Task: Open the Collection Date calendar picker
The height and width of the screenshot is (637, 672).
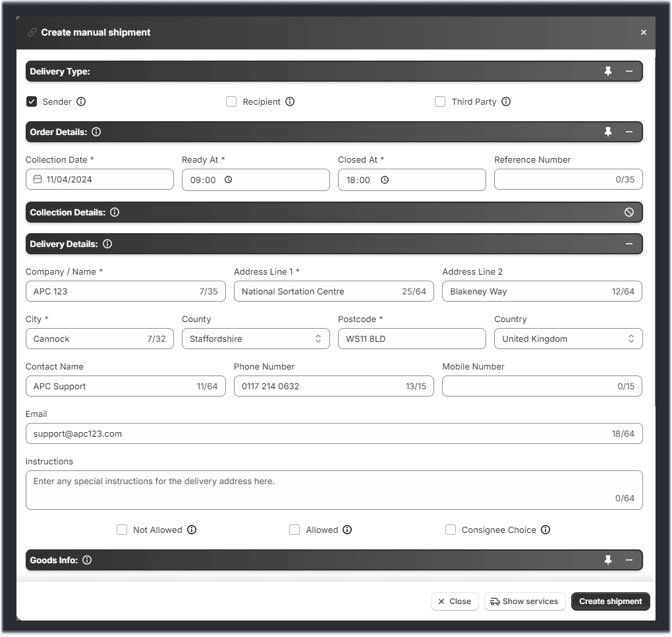Action: point(37,179)
